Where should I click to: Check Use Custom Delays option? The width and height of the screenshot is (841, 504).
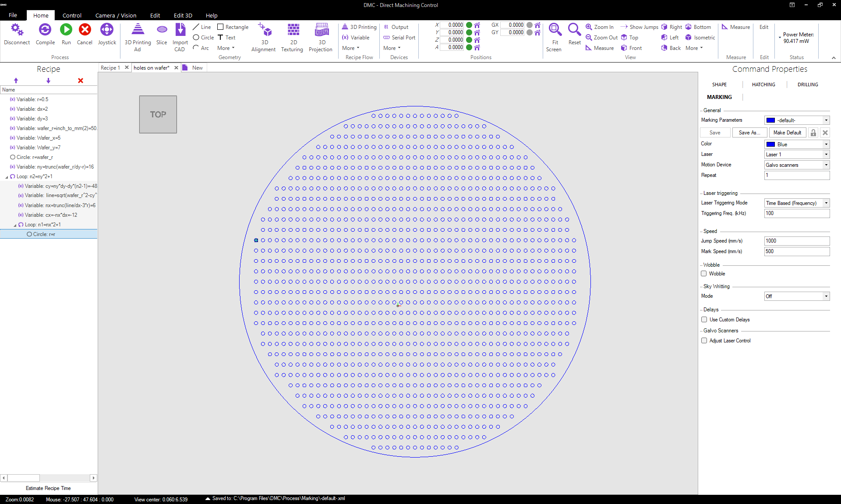coord(704,320)
